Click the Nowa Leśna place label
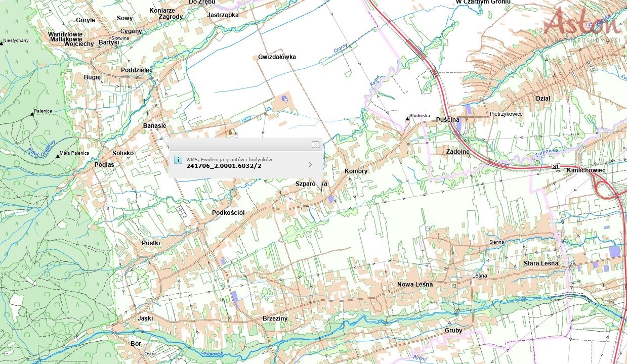The image size is (627, 364). point(415,284)
